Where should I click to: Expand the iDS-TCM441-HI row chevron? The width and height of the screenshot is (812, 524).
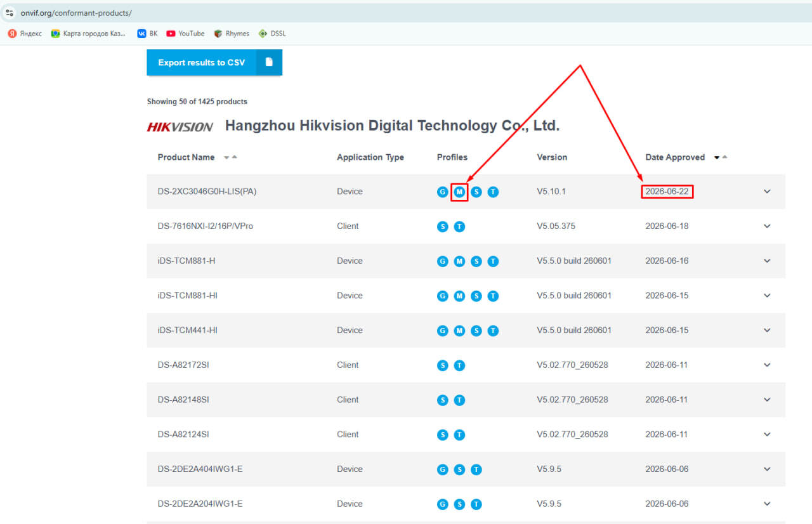767,331
